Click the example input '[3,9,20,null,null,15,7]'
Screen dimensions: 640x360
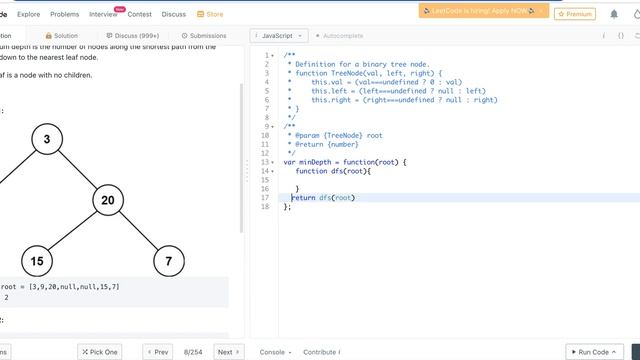[x=74, y=287]
